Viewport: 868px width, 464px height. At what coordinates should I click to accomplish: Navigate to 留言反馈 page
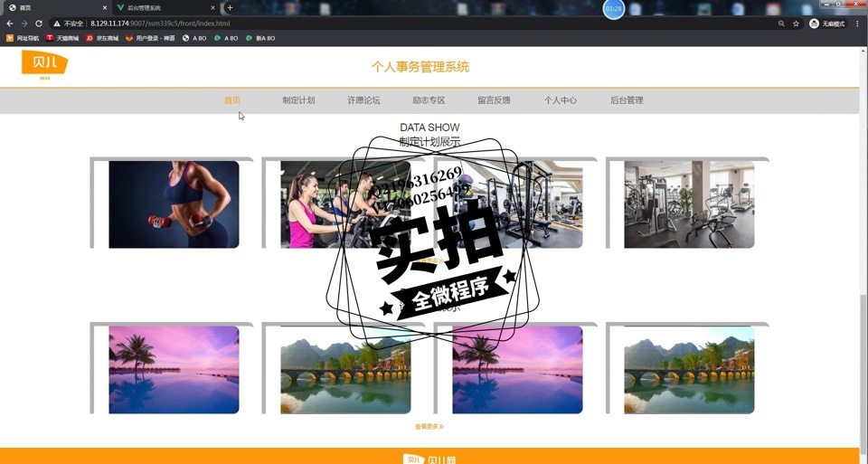click(494, 100)
